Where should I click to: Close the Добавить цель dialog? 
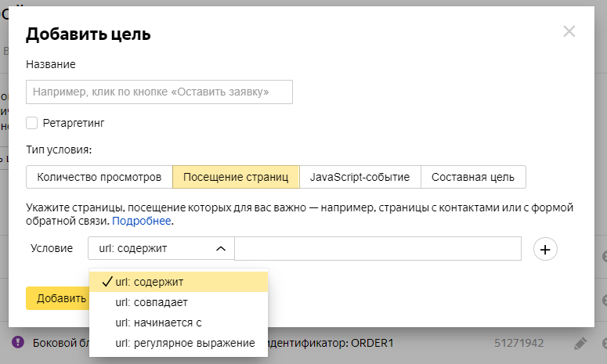pyautogui.click(x=569, y=31)
